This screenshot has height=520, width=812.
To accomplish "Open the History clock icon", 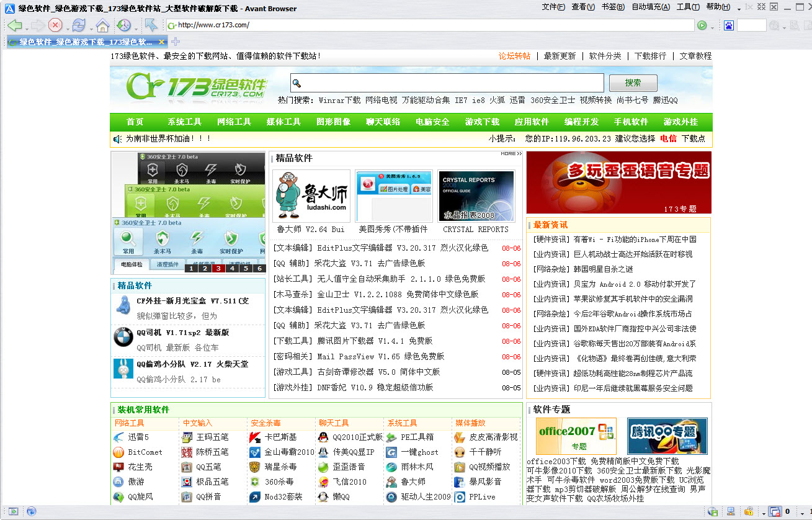I will 123,25.
